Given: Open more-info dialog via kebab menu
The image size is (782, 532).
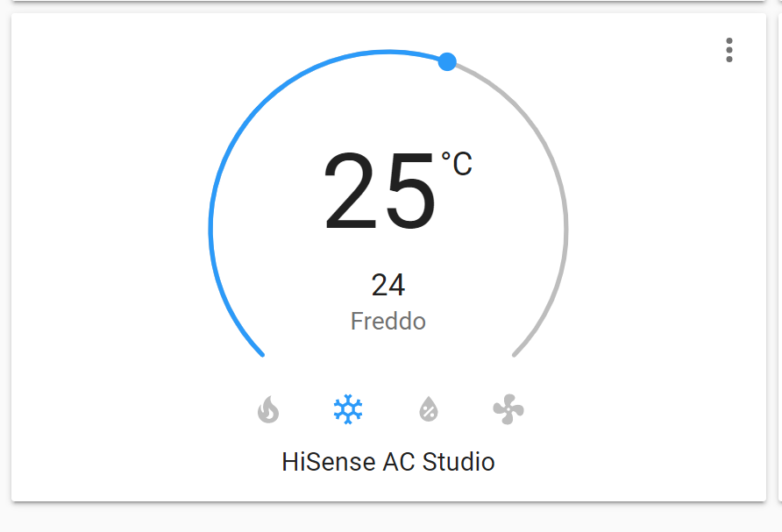Looking at the screenshot, I should [729, 50].
